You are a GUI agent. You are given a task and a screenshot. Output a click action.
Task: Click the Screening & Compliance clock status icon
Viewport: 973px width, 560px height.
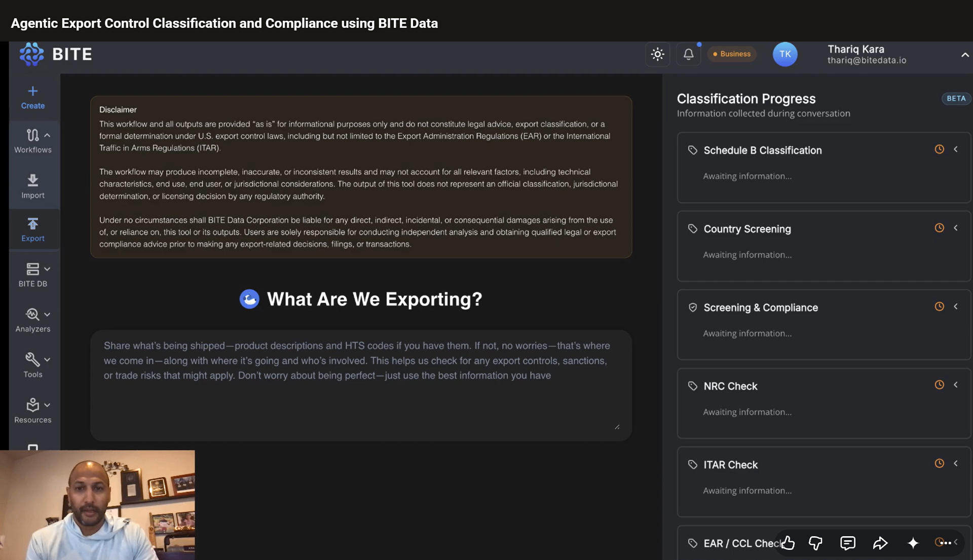pyautogui.click(x=939, y=306)
